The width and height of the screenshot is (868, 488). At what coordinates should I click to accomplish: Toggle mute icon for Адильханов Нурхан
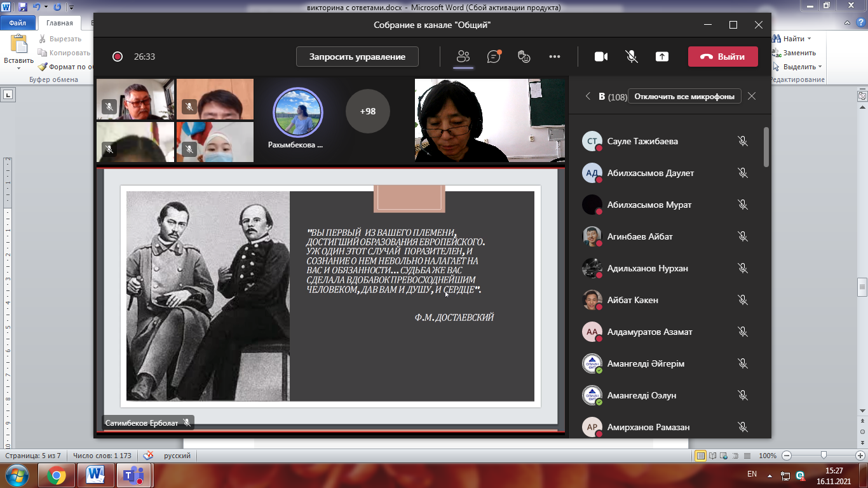click(742, 268)
